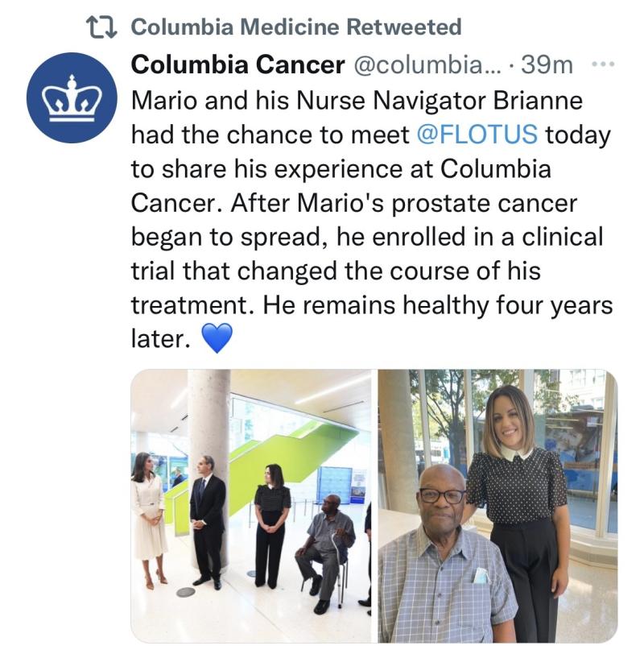Image resolution: width=644 pixels, height=654 pixels.
Task: Open the @FLOTUS mention link
Action: [x=477, y=135]
